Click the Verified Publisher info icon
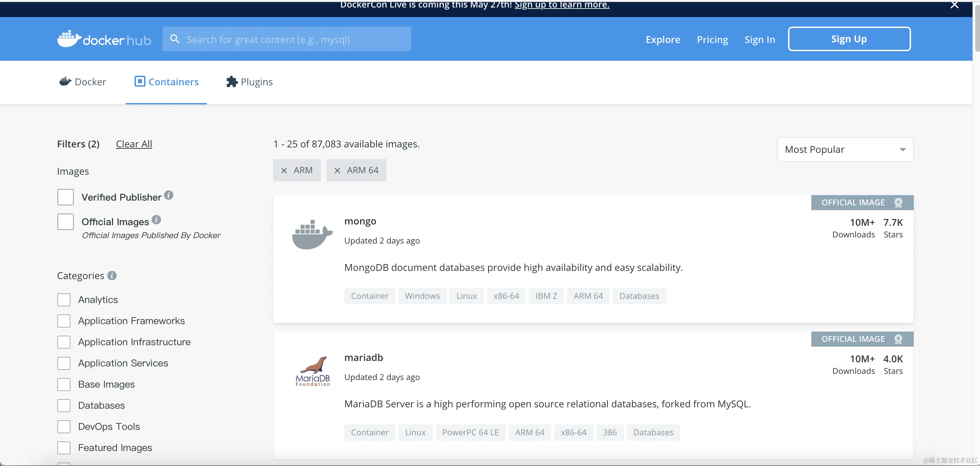Screen dimensions: 980x466 (x=169, y=195)
